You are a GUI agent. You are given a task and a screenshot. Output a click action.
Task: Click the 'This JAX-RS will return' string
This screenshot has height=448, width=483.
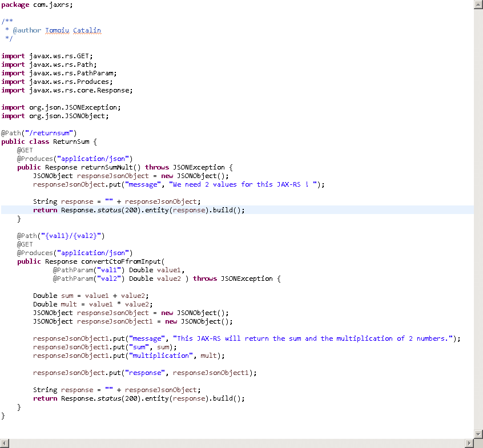pyautogui.click(x=313, y=338)
